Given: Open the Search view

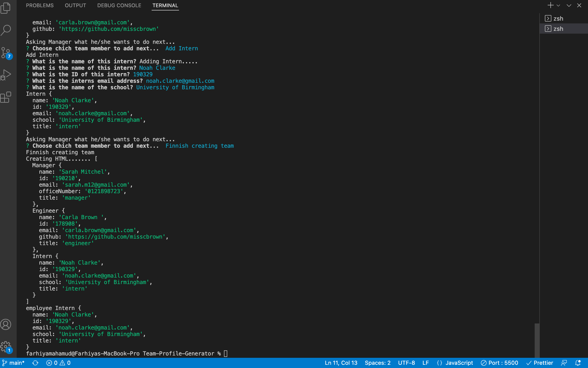Looking at the screenshot, I should click(x=6, y=30).
